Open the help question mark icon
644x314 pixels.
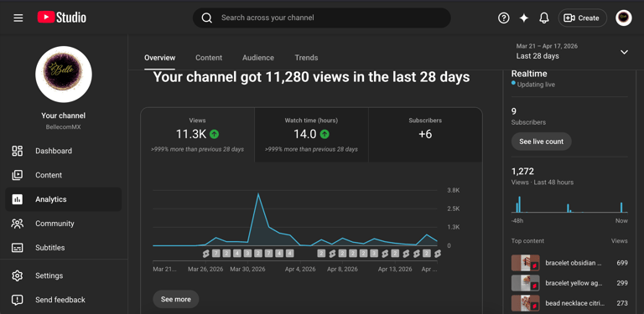pyautogui.click(x=503, y=18)
